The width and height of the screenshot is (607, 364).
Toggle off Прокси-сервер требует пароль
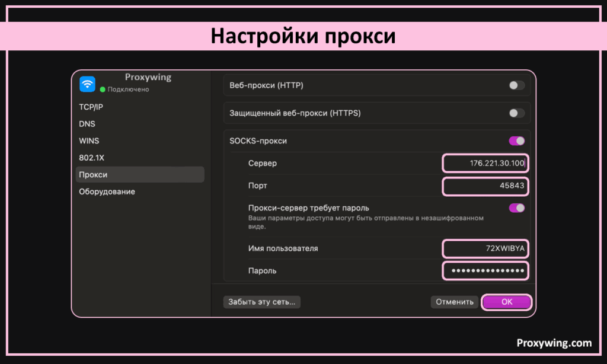pyautogui.click(x=517, y=208)
